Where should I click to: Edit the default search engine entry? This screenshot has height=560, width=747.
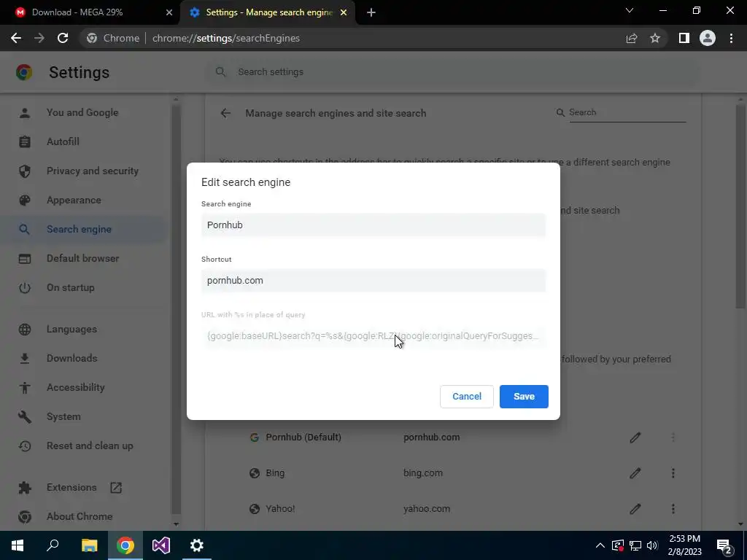point(635,437)
